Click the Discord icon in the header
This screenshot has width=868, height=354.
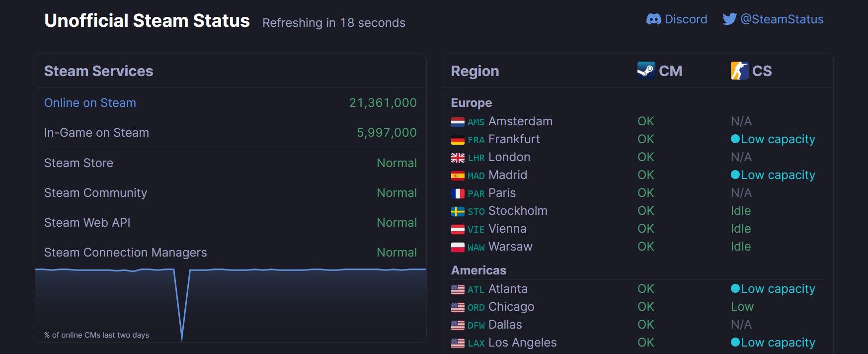655,19
